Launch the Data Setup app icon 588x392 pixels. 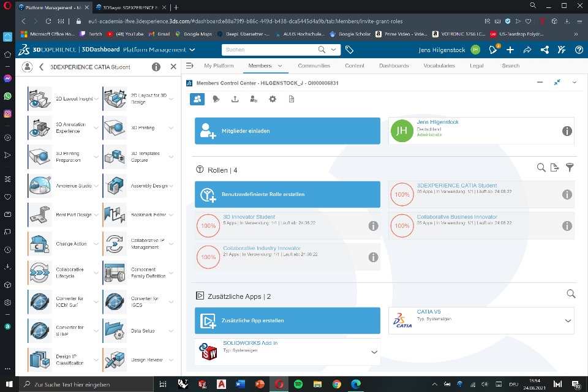click(x=115, y=331)
